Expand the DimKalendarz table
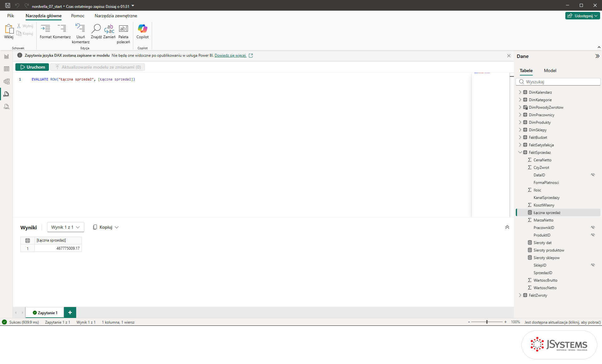This screenshot has width=602, height=364. click(520, 92)
